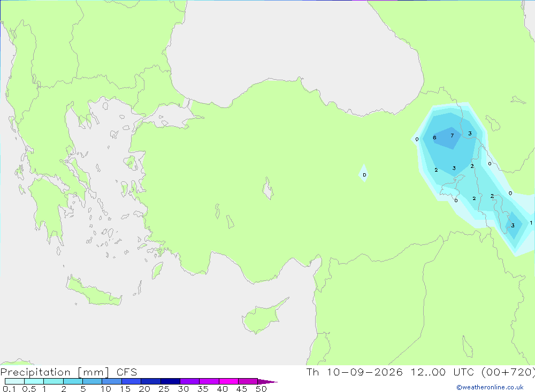Image resolution: width=535 pixels, height=392 pixels.
Task: Select the legend swatch between 0.1 and 0.5
Action: [x=14, y=381]
